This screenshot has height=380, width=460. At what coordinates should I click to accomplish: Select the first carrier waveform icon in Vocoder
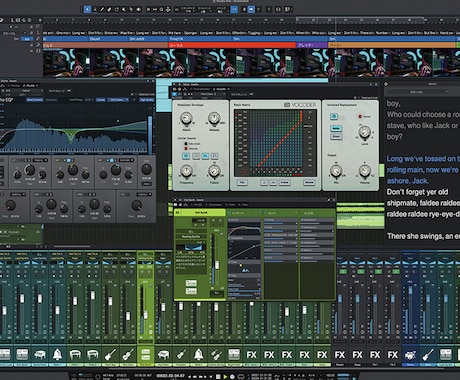click(186, 156)
